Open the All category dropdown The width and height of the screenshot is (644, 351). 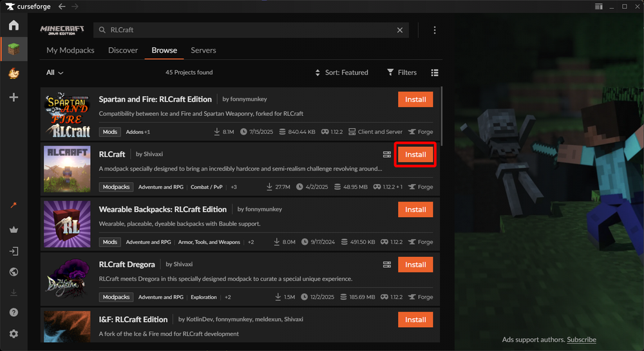click(x=55, y=73)
